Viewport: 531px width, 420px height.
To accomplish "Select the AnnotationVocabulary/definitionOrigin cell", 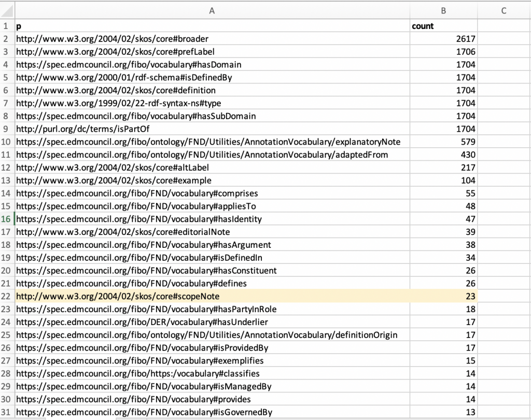I will [x=212, y=335].
